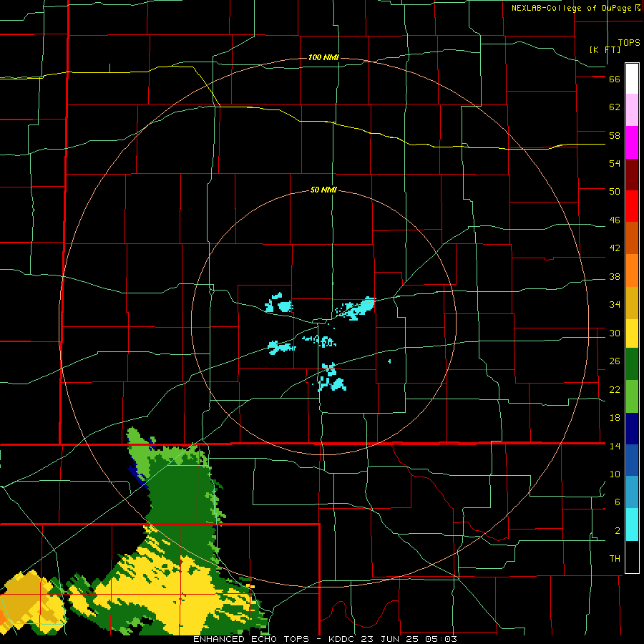644x644 pixels.
Task: Click the "TH" threshold legend label
Action: point(615,559)
